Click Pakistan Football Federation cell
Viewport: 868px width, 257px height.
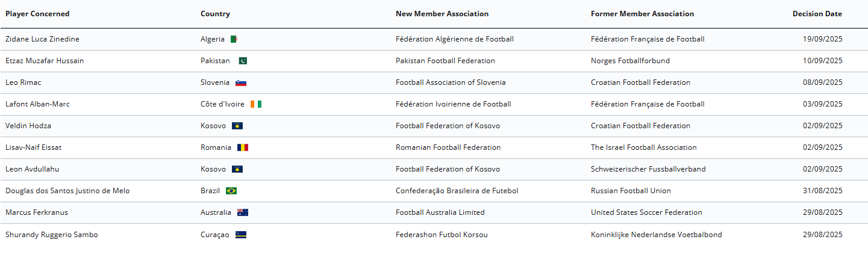click(x=445, y=61)
